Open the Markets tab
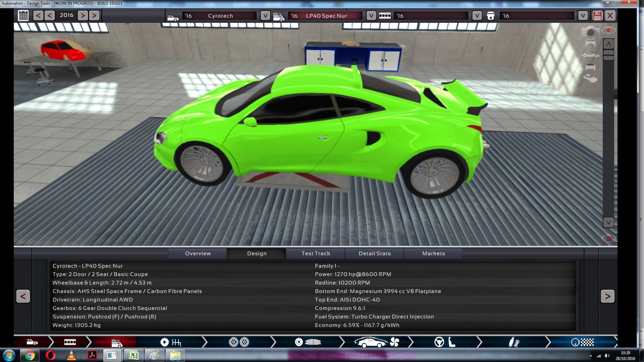The image size is (644, 362). [433, 254]
